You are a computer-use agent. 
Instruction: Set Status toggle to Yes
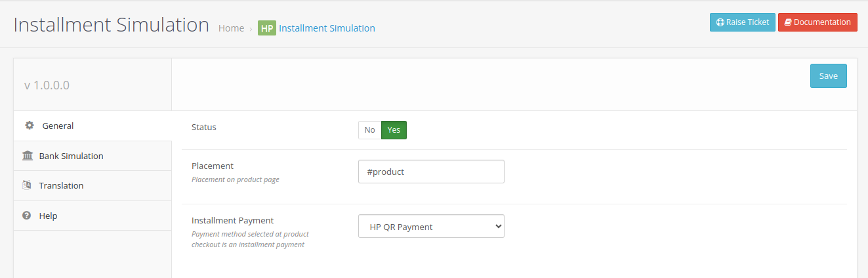pos(394,130)
